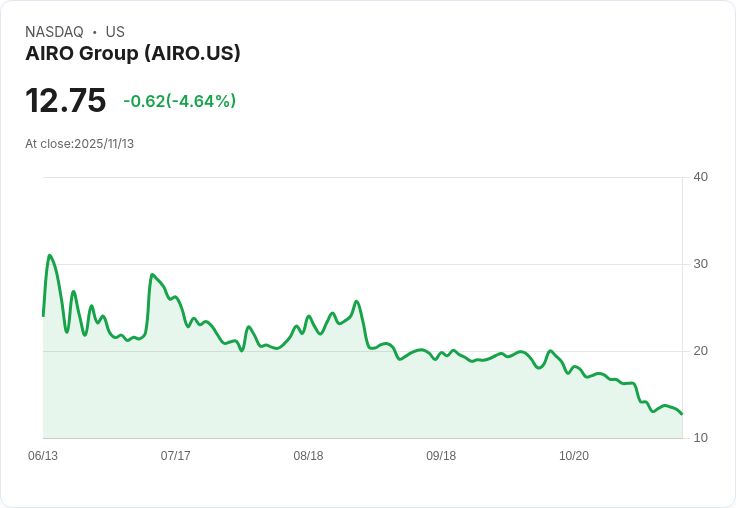Viewport: 736px width, 508px height.
Task: Click the dot separator between NASDAQ and US
Action: (x=95, y=32)
